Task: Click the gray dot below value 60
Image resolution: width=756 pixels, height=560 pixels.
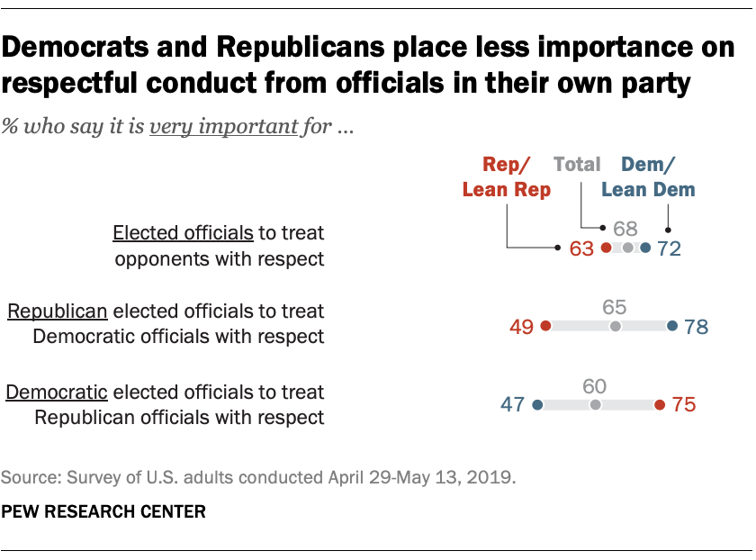Action: pyautogui.click(x=594, y=406)
